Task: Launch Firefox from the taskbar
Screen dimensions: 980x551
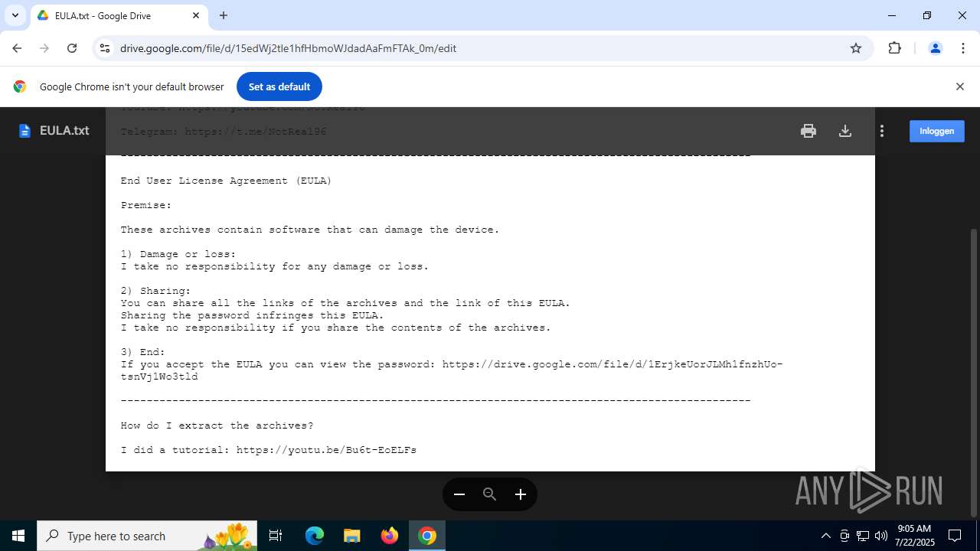Action: point(390,536)
